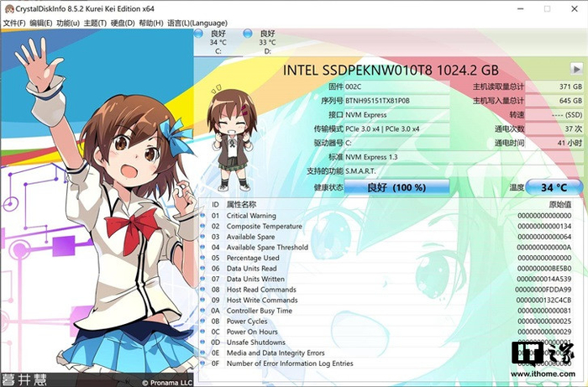The image size is (588, 387).
Task: Click status dot for Percentage Used row
Action: [203, 258]
